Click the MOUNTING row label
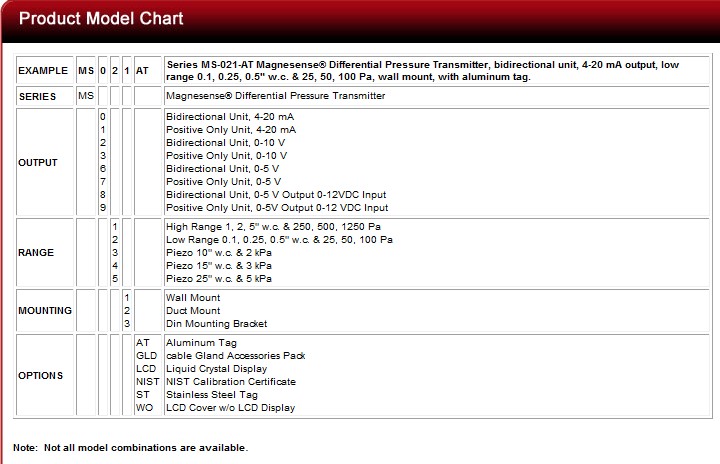Screen dimensions: 720x464 (x=45, y=311)
